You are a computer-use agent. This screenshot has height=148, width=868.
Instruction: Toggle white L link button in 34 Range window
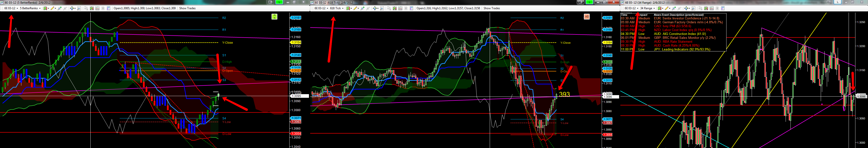[838, 2]
